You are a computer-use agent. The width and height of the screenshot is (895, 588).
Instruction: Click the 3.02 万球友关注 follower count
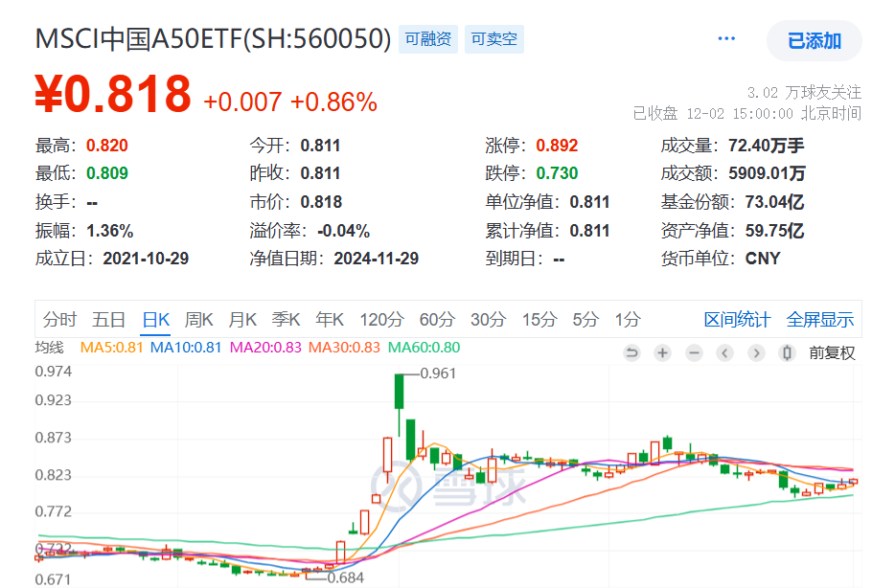tap(804, 92)
